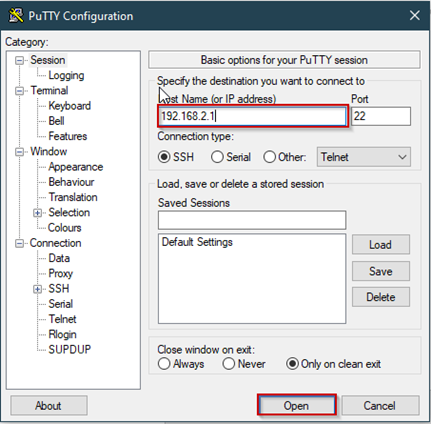Select Default Settings in saved sessions list
Viewport: 431px width, 424px height.
[x=197, y=242]
